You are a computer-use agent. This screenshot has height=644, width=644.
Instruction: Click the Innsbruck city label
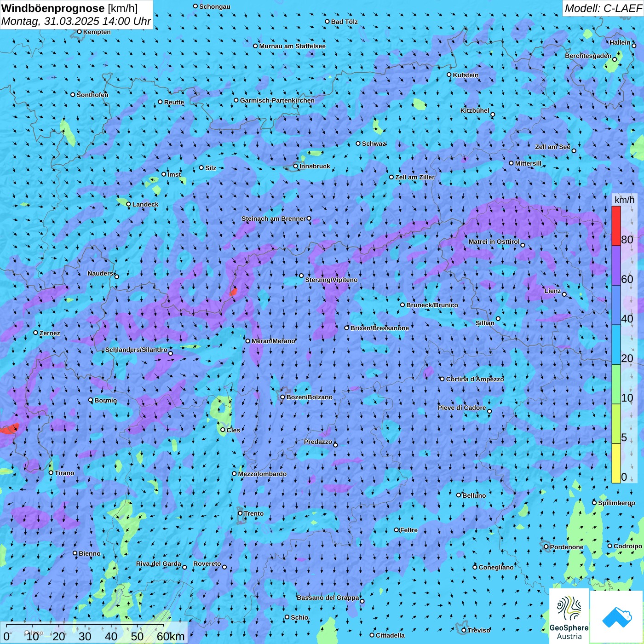315,166
